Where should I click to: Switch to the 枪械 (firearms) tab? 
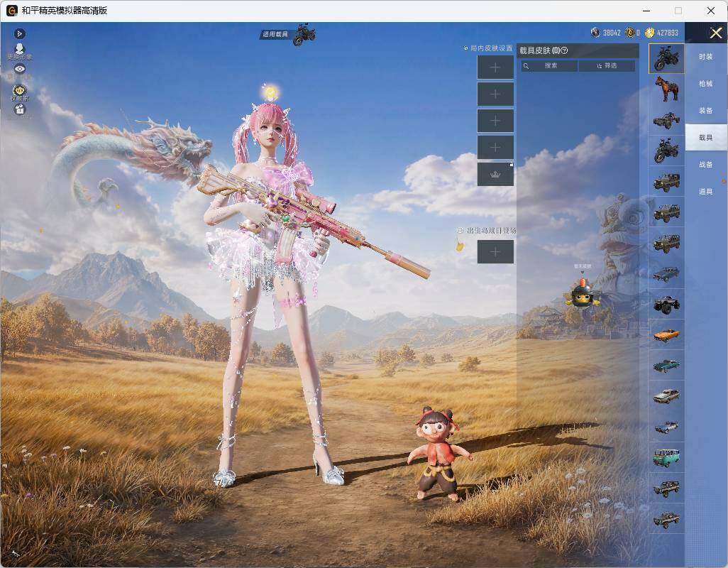706,84
